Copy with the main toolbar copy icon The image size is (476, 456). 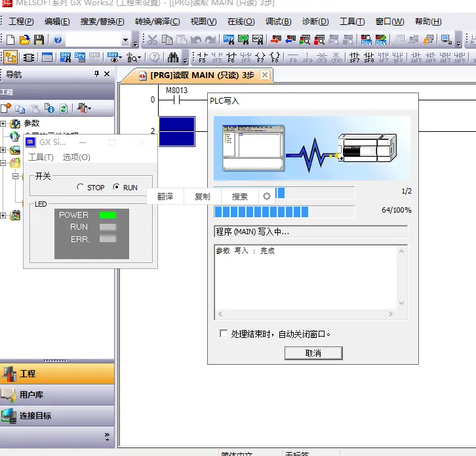tap(167, 40)
